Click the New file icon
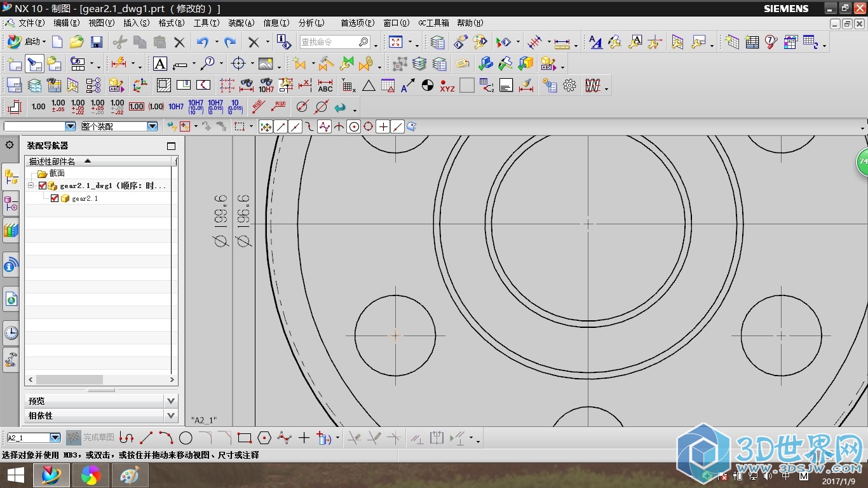Screen dimensions: 868x488 [57, 42]
